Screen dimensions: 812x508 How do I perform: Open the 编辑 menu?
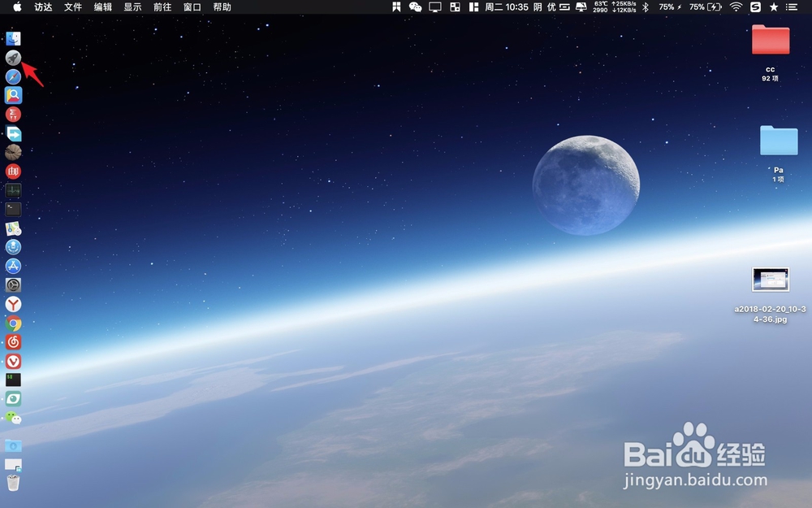pos(103,7)
